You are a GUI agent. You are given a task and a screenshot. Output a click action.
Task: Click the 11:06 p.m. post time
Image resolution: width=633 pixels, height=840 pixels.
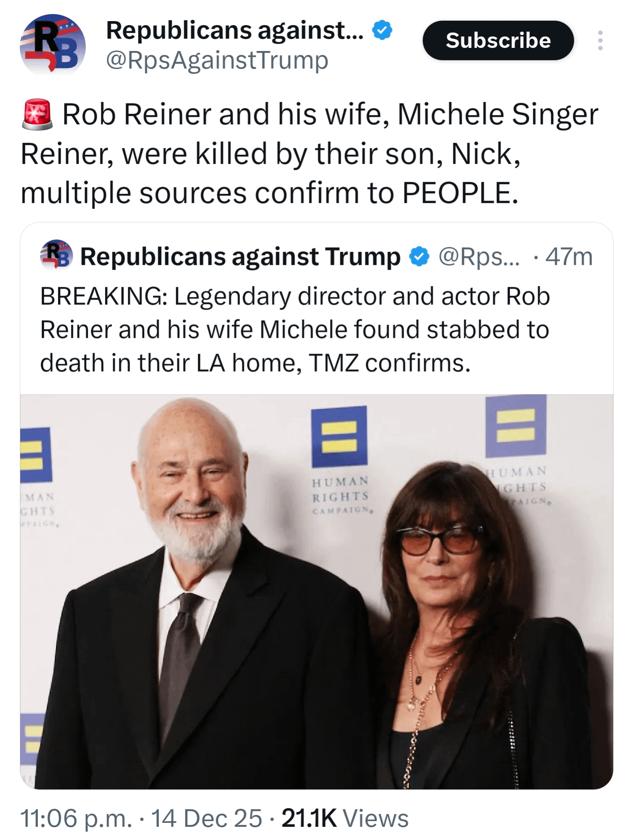pyautogui.click(x=76, y=818)
